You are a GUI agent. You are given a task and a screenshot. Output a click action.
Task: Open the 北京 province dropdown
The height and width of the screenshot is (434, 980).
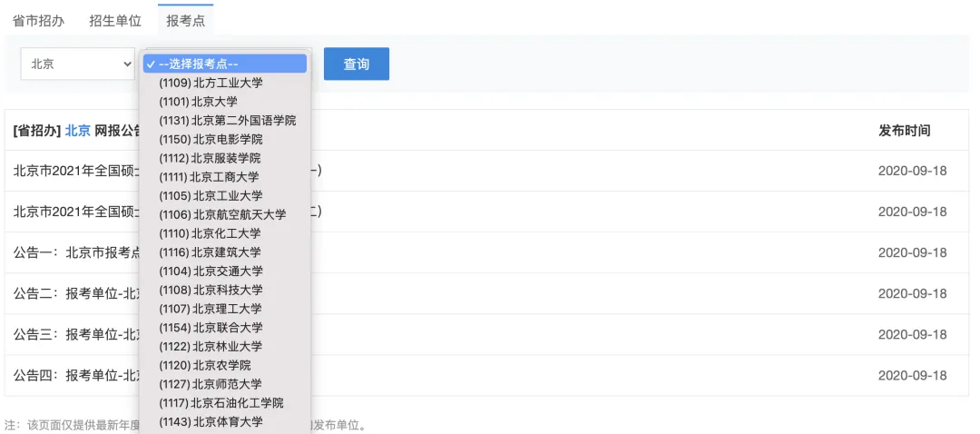77,64
